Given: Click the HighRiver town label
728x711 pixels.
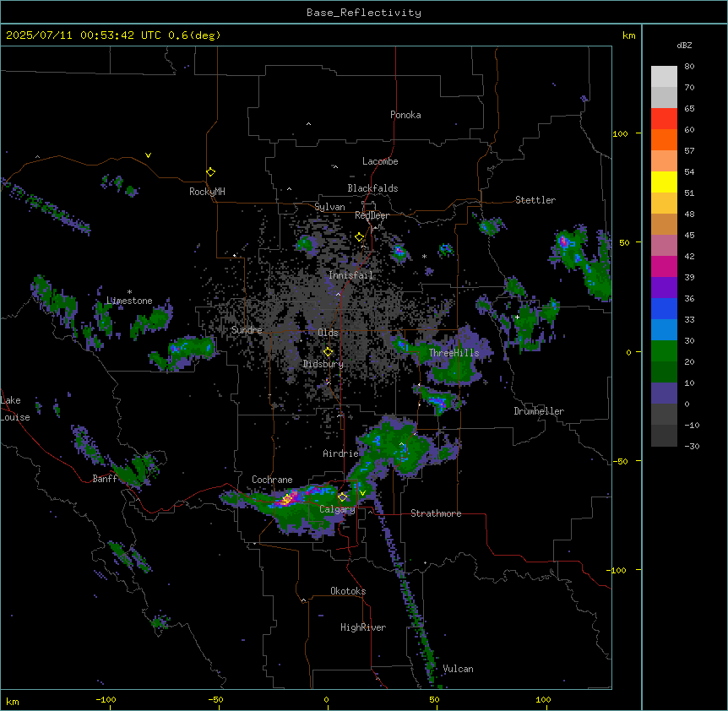Looking at the screenshot, I should pos(363,627).
